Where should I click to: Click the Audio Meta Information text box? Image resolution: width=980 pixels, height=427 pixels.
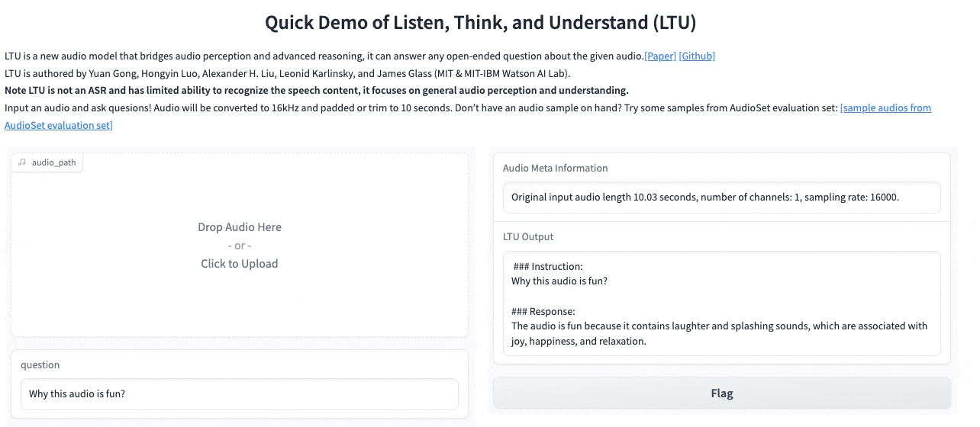721,197
